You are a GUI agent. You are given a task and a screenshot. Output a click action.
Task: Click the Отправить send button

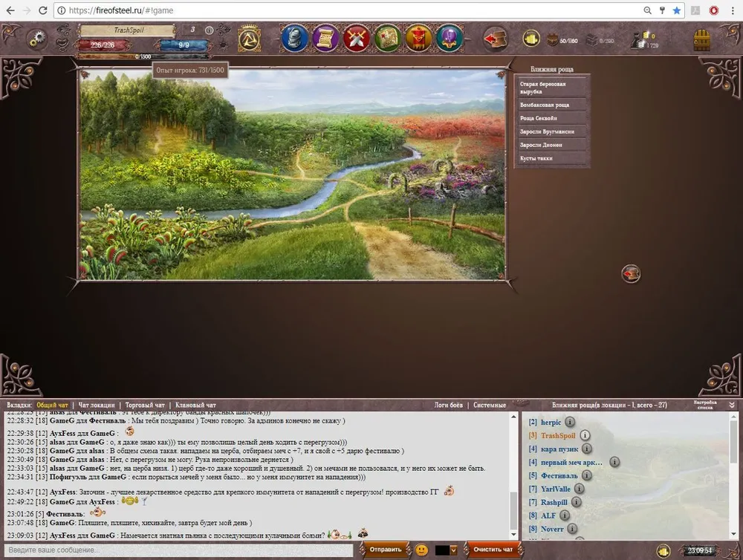pyautogui.click(x=385, y=550)
